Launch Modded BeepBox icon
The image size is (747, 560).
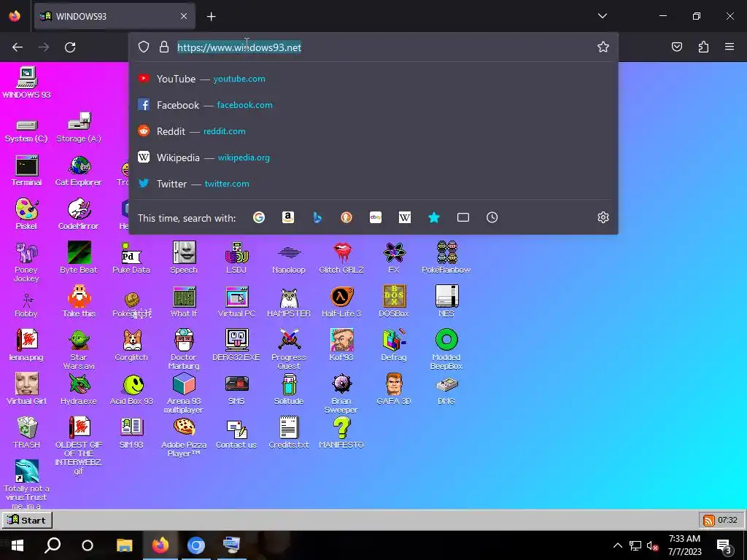point(446,340)
